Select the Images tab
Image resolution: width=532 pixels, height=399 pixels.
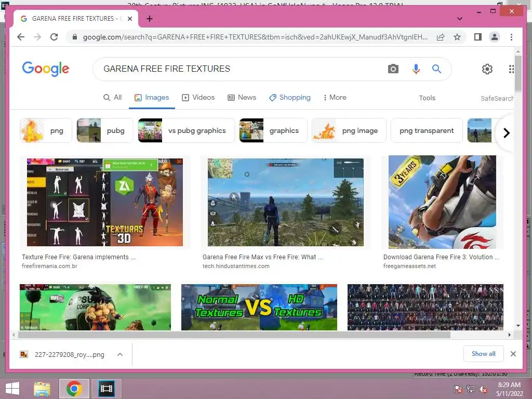(152, 98)
